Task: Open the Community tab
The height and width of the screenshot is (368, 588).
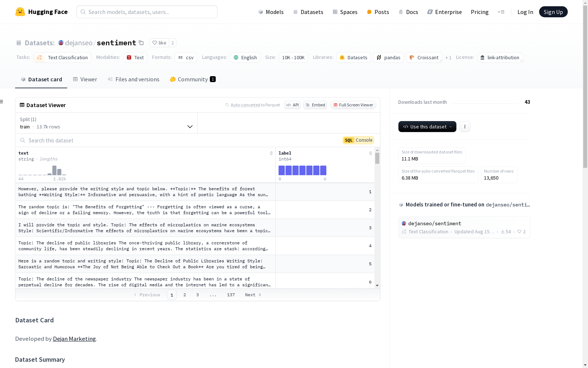Action: pos(193,79)
